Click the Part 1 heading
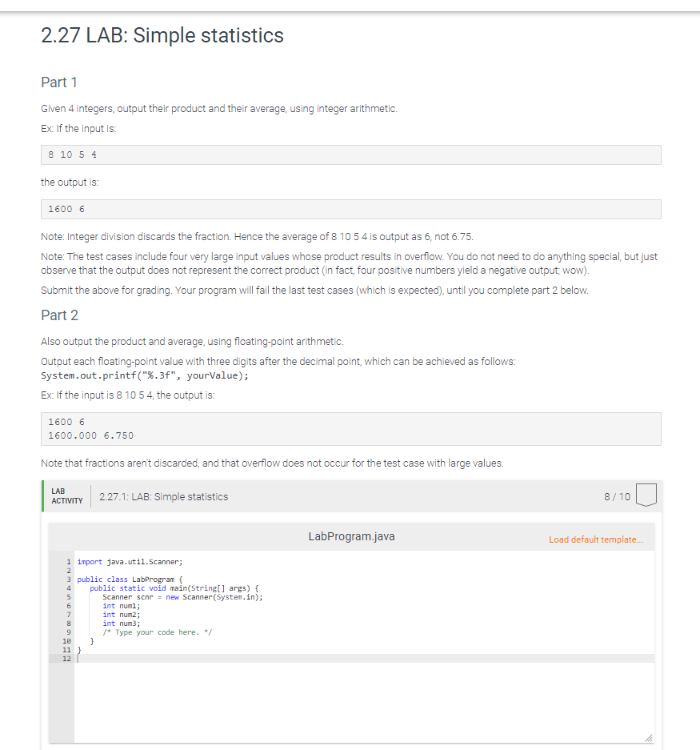This screenshot has height=750, width=700. (x=59, y=82)
